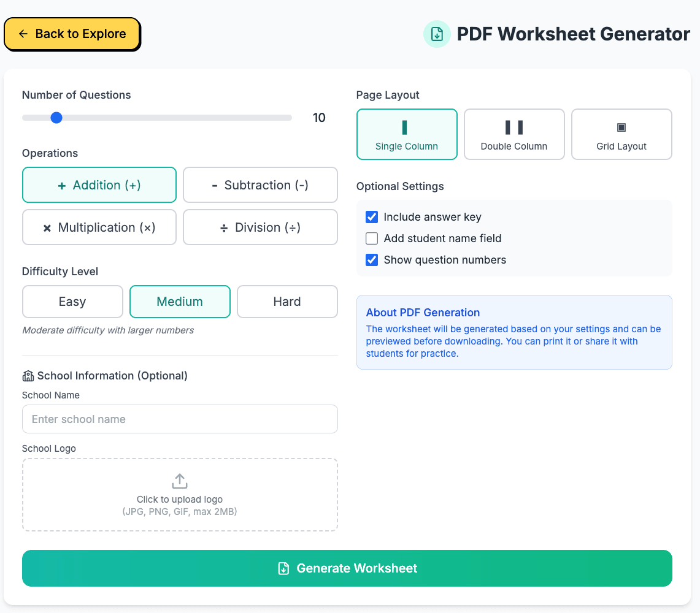Choose Hard difficulty level
This screenshot has width=700, height=613.
[287, 302]
